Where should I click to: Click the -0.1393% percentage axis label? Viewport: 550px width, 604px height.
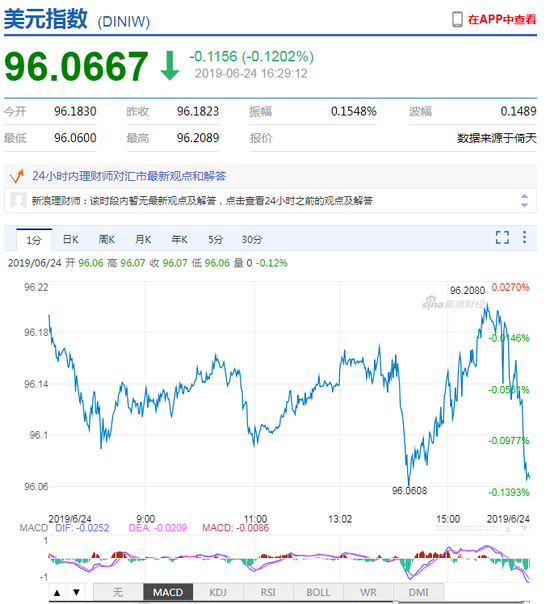[x=509, y=492]
